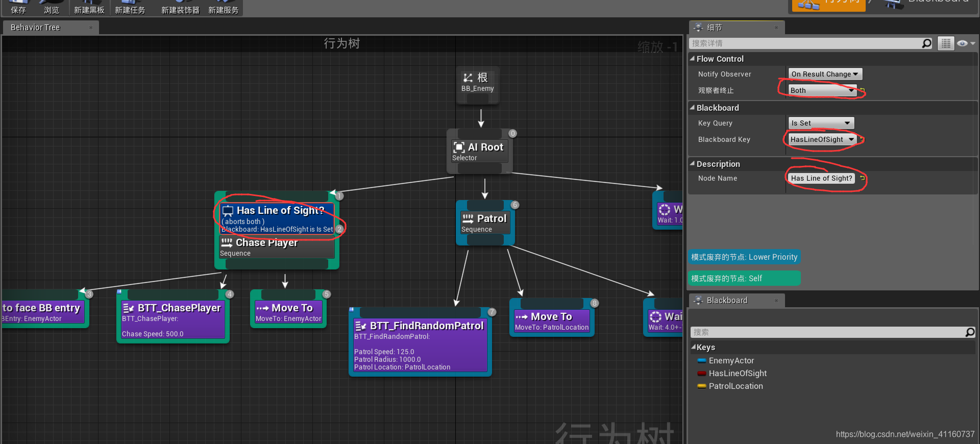Select the PatrolLocation blackboard key
The height and width of the screenshot is (444, 980).
click(736, 386)
